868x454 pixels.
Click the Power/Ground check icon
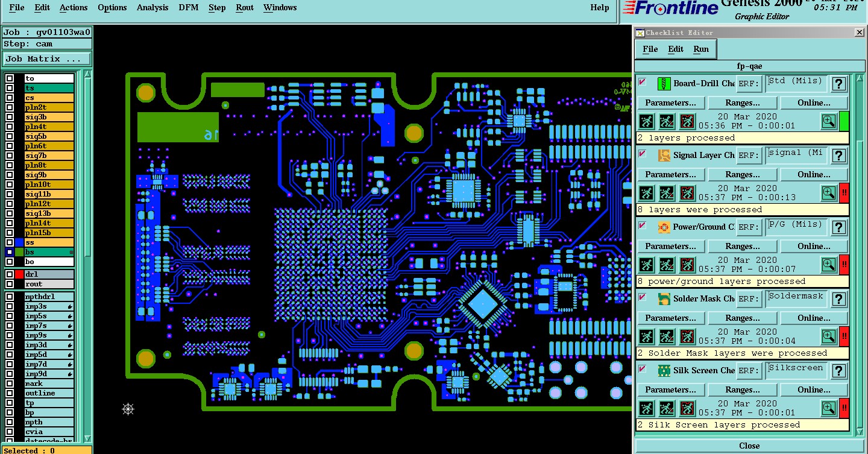664,227
